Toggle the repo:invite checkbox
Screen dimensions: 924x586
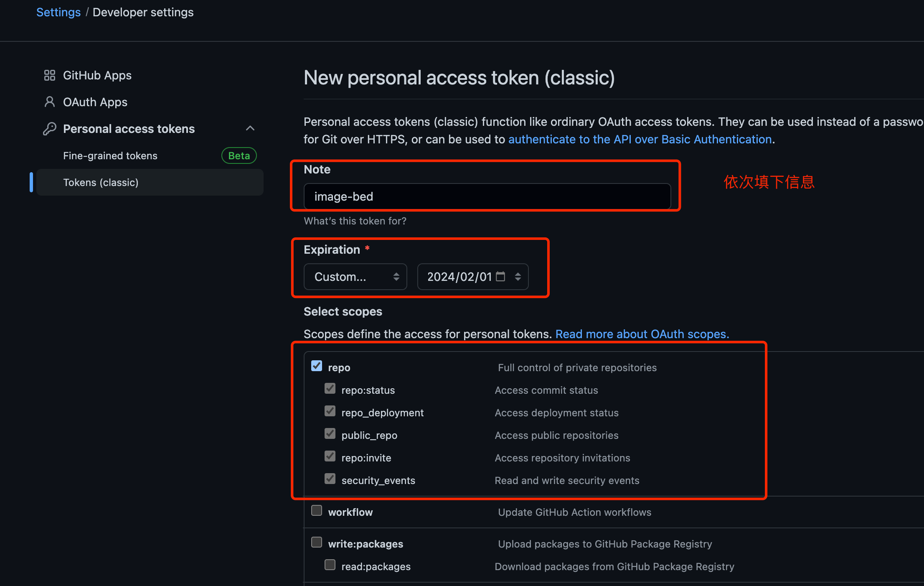pyautogui.click(x=330, y=456)
